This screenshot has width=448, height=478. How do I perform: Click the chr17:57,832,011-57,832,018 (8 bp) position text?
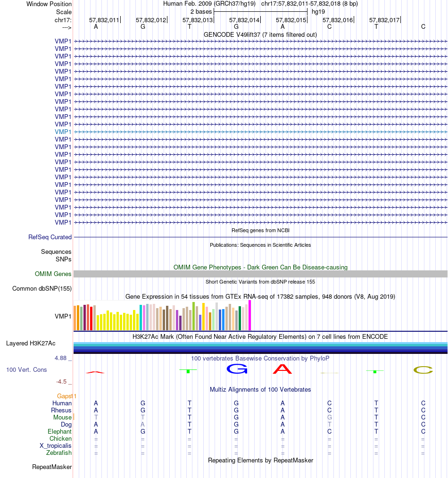309,4
